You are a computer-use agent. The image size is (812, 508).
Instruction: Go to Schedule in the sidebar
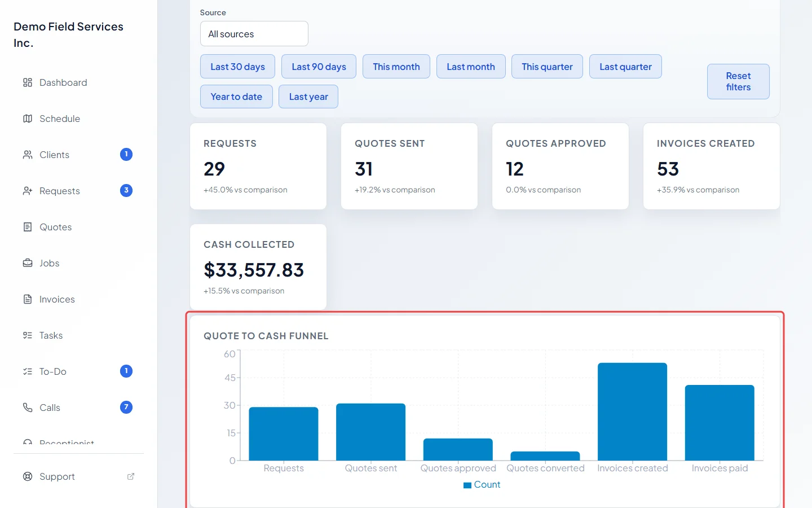point(78,119)
